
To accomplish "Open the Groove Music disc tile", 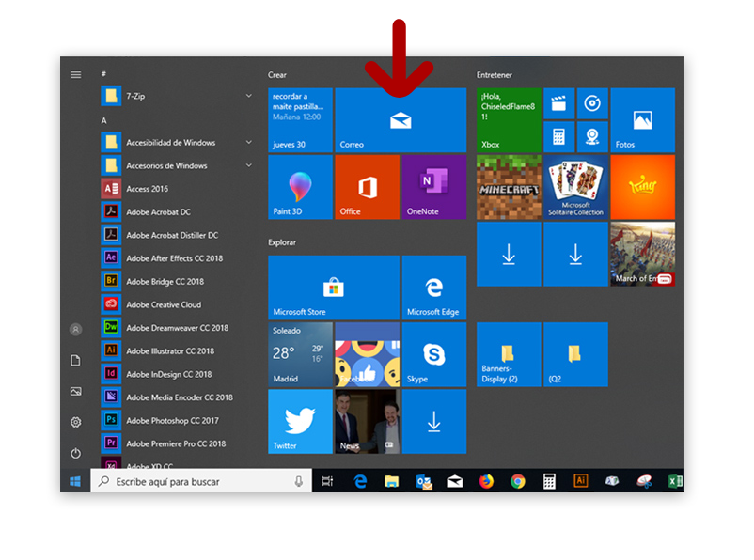I will click(x=592, y=103).
